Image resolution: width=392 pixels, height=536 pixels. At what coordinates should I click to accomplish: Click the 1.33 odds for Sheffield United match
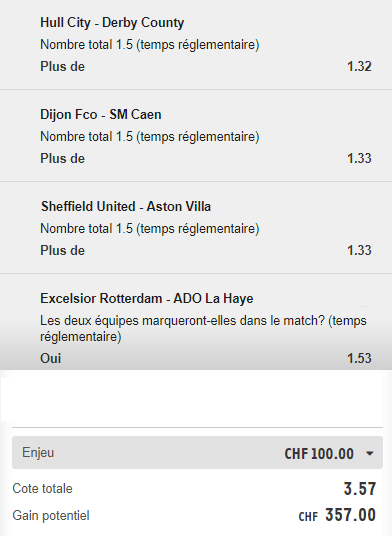[x=359, y=250]
